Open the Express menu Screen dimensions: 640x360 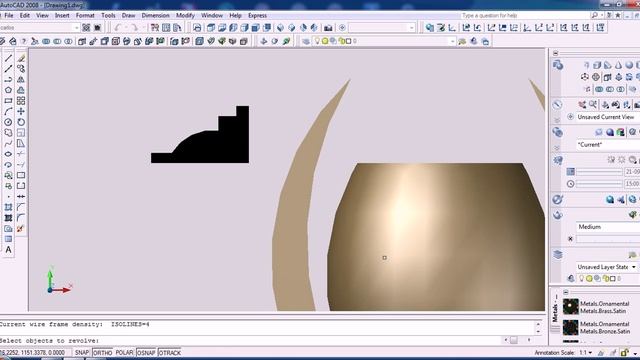click(x=257, y=16)
